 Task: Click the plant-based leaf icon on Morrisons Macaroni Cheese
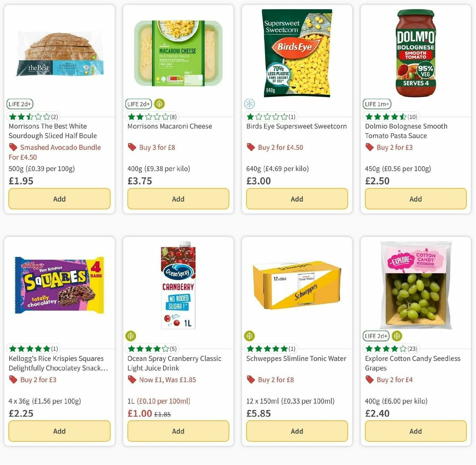pyautogui.click(x=159, y=104)
